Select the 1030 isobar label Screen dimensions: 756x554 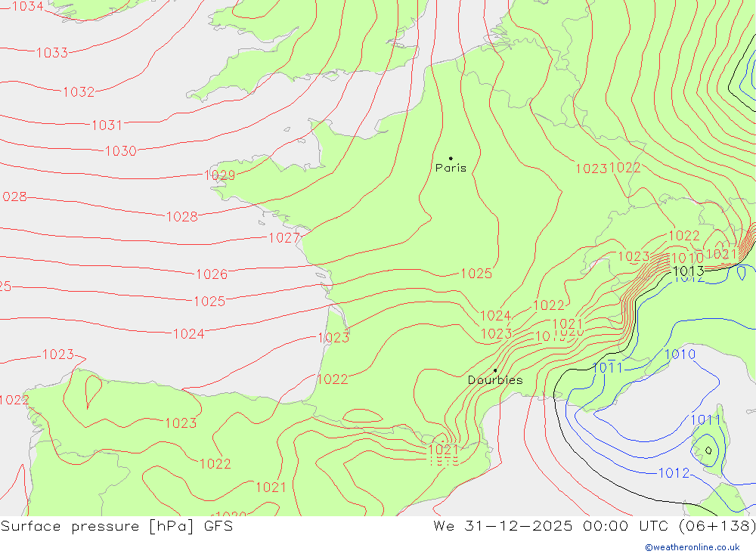[120, 151]
